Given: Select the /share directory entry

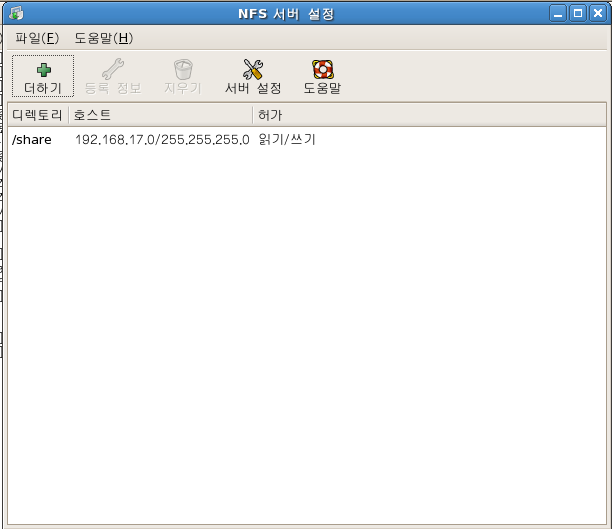Looking at the screenshot, I should tap(32, 139).
